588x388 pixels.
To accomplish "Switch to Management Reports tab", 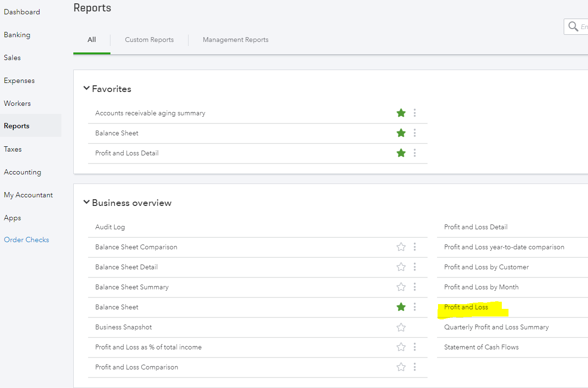I will click(235, 40).
